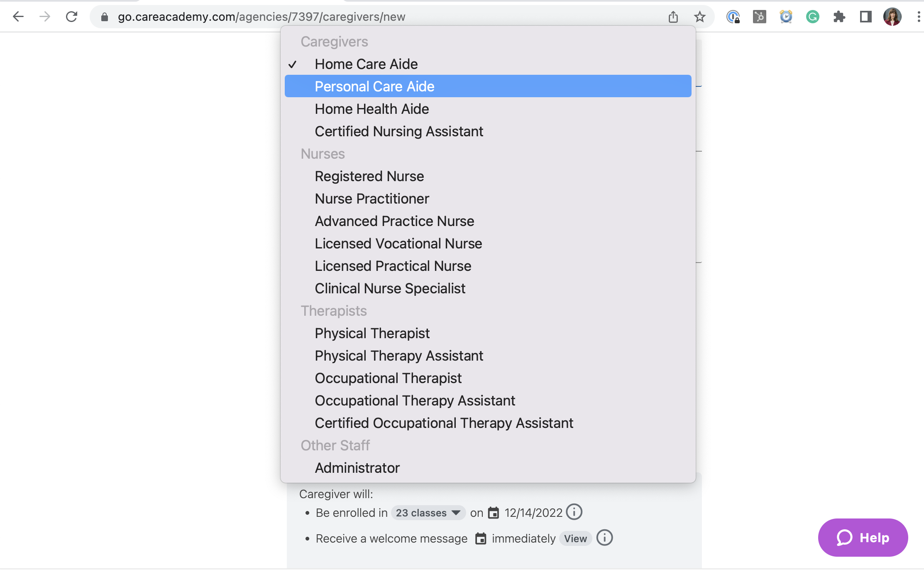Select Home Health Aide option
924x570 pixels.
click(x=372, y=109)
